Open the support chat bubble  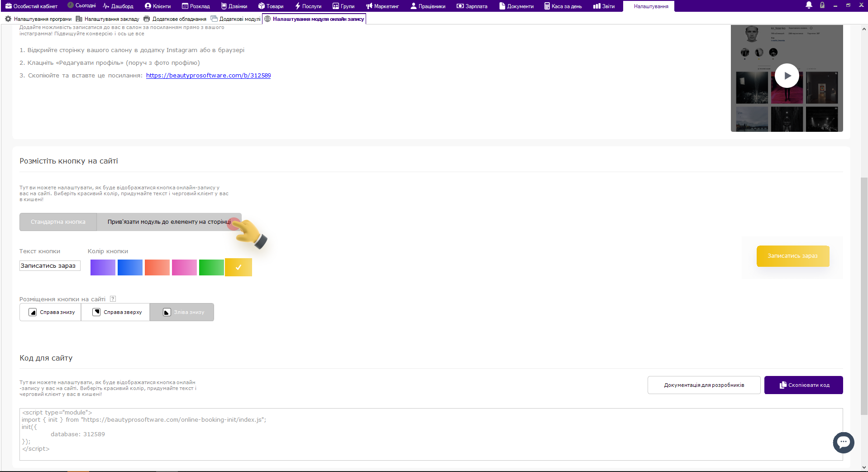pyautogui.click(x=844, y=443)
